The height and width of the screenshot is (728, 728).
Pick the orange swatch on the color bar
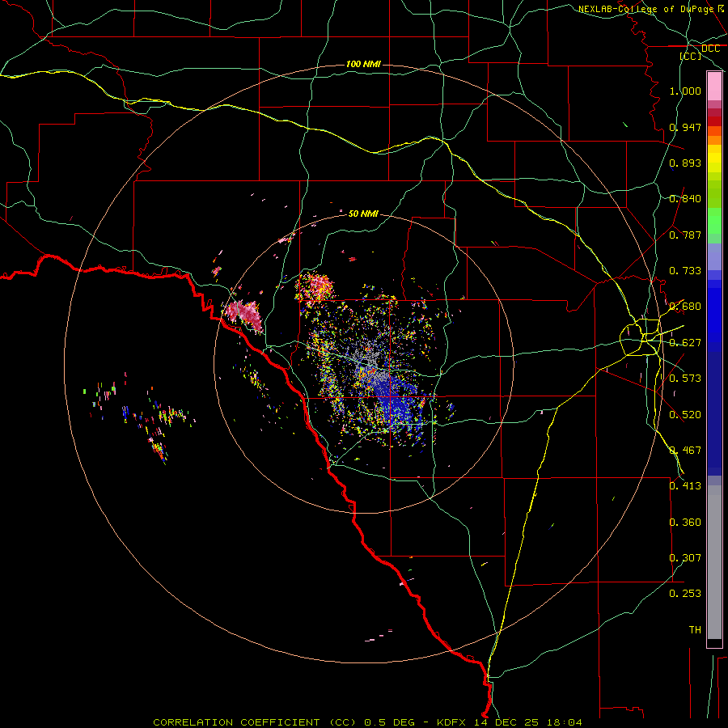click(714, 140)
